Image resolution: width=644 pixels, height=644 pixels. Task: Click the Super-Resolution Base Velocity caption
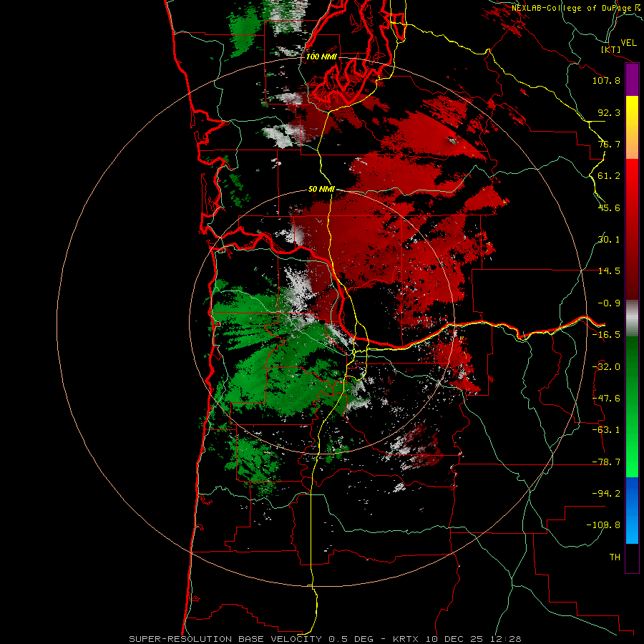click(x=325, y=639)
